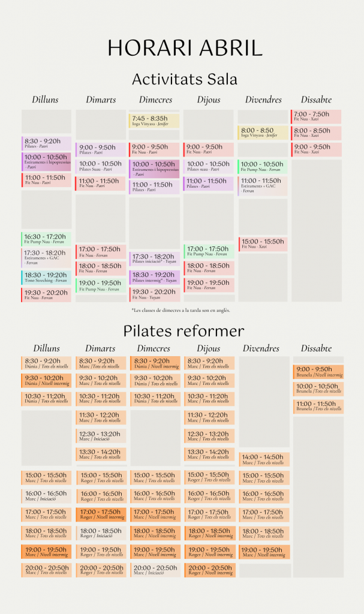Click the Pilates reformer section heading

tap(183, 331)
